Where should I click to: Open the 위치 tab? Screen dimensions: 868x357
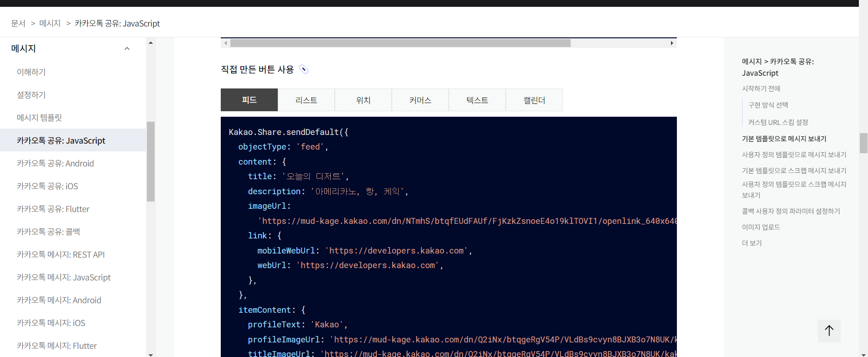[x=363, y=100]
